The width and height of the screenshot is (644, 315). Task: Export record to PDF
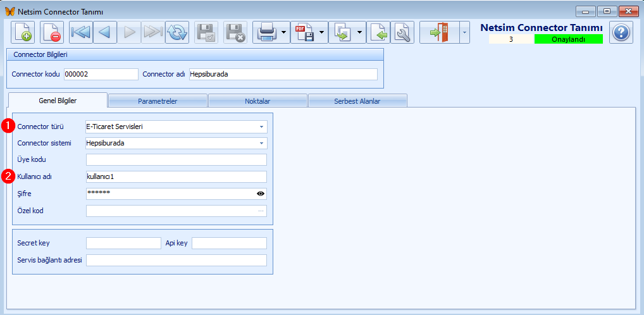pyautogui.click(x=304, y=32)
